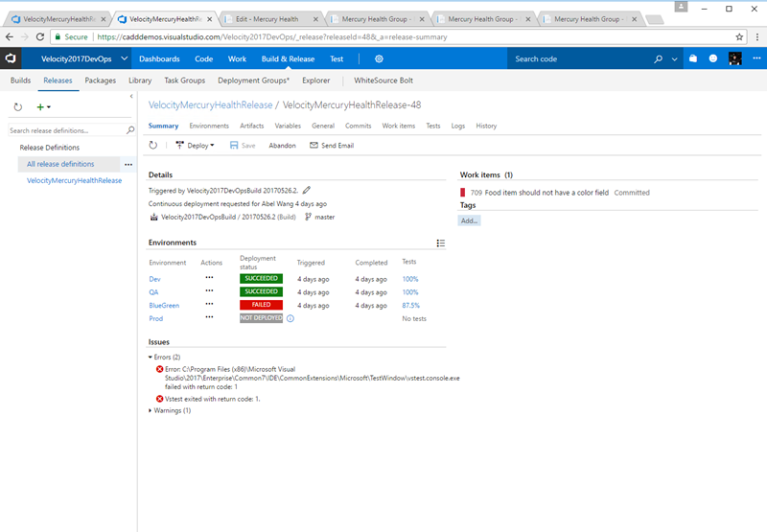Refresh the release definitions list
The width and height of the screenshot is (767, 532).
coord(18,107)
